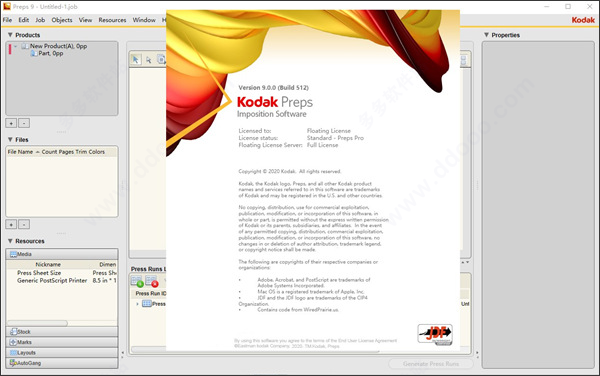Screen dimensions: 600x376
Task: Open the View menu
Action: tap(85, 20)
